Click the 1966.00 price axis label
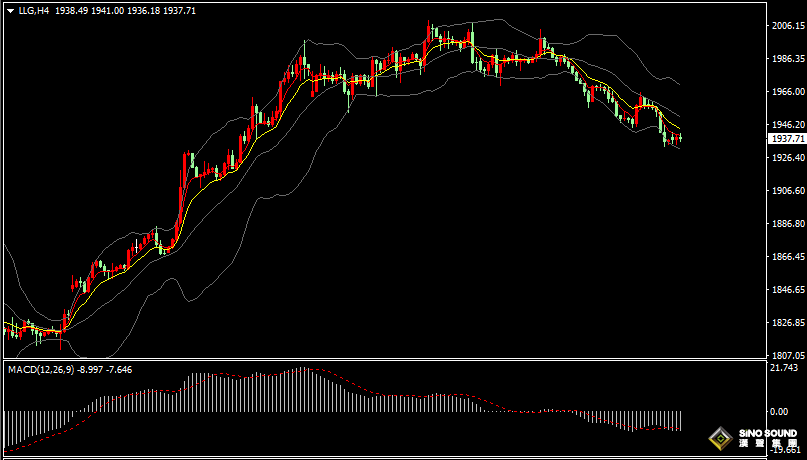The width and height of the screenshot is (807, 460). point(786,92)
